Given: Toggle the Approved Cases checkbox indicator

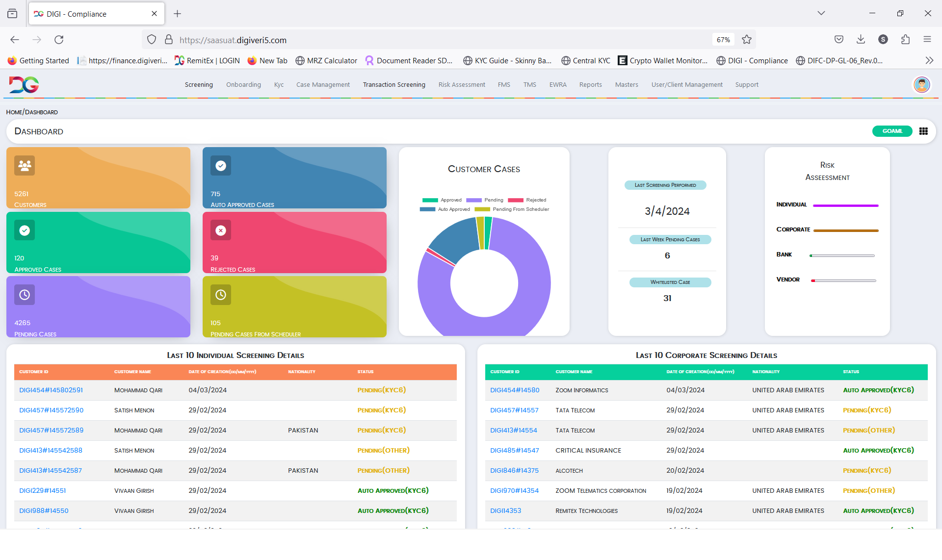Looking at the screenshot, I should click(x=25, y=230).
